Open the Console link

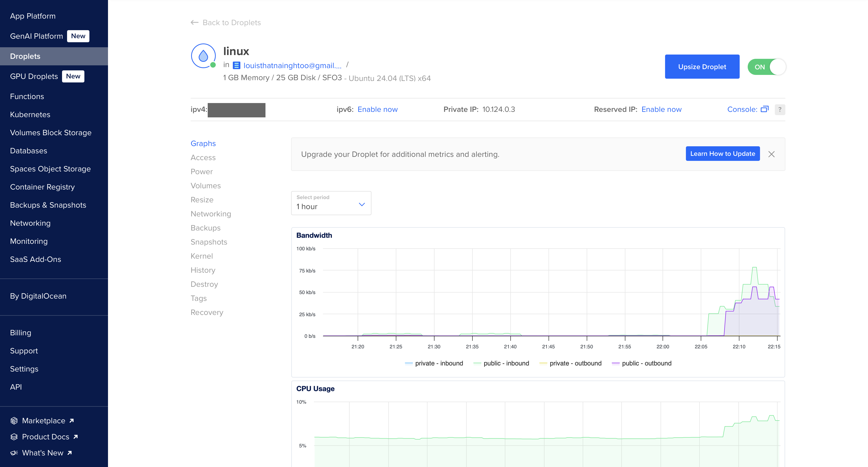[742, 109]
